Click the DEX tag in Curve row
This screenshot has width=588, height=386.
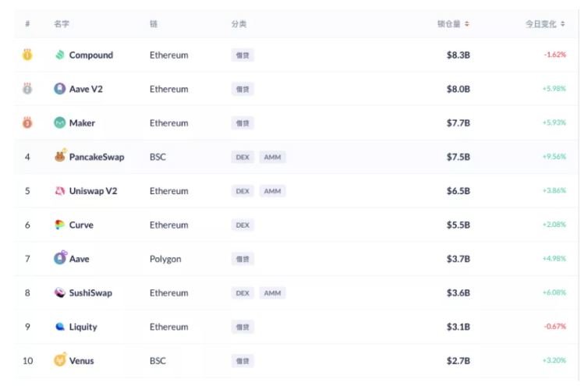(x=243, y=225)
